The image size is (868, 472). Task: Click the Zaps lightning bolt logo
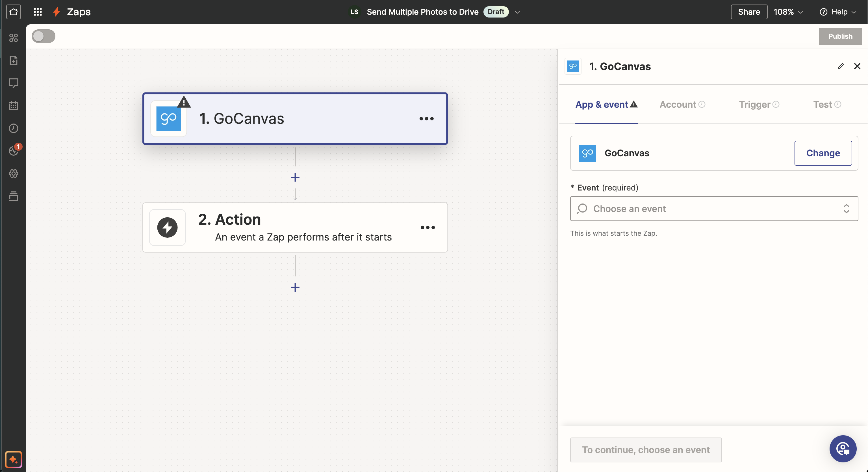tap(57, 12)
